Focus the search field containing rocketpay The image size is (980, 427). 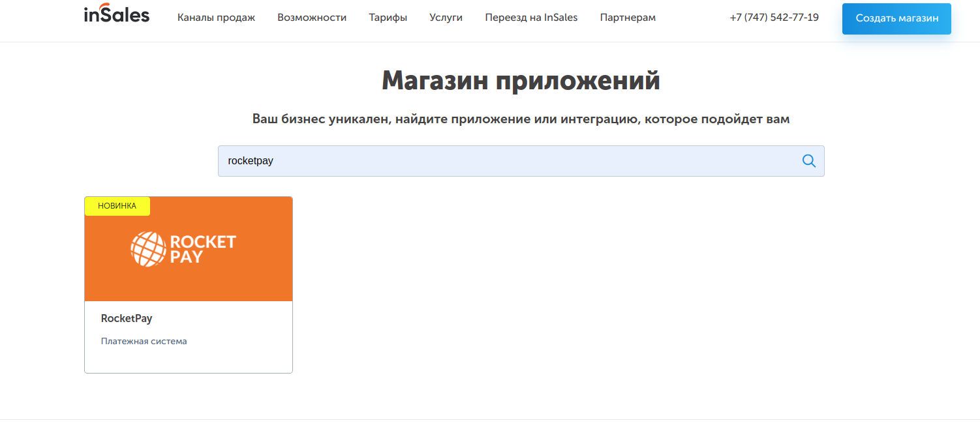[521, 161]
